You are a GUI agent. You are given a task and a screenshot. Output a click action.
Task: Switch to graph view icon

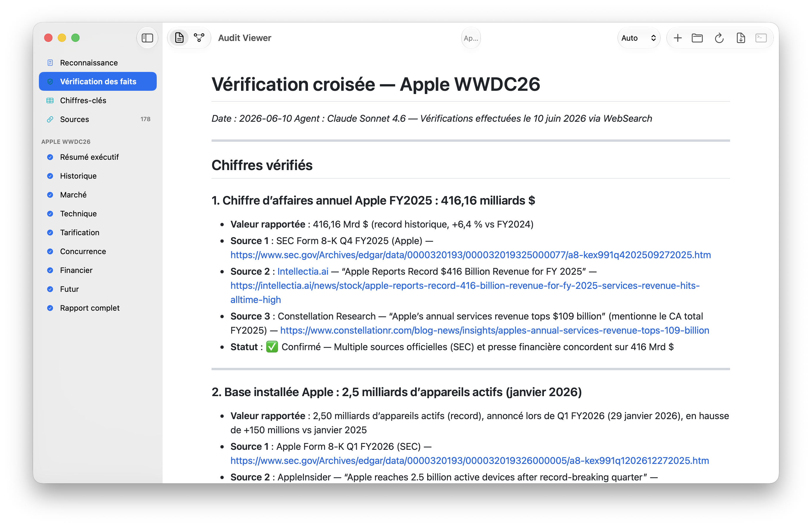pyautogui.click(x=199, y=38)
